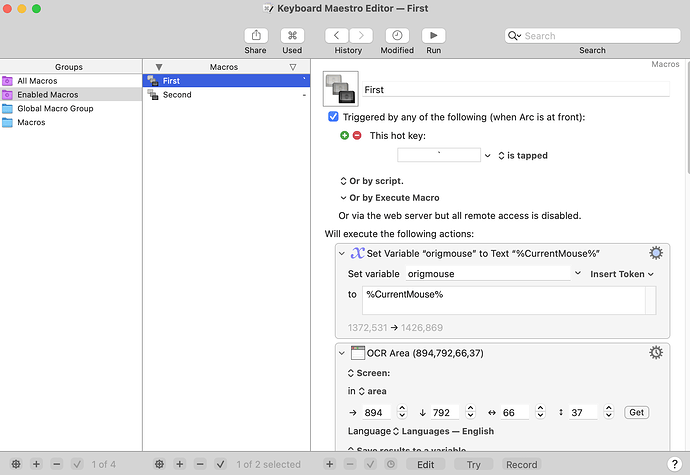Toggle enable checkmark in Macros bottom bar
Image resolution: width=690 pixels, height=475 pixels.
pos(219,464)
